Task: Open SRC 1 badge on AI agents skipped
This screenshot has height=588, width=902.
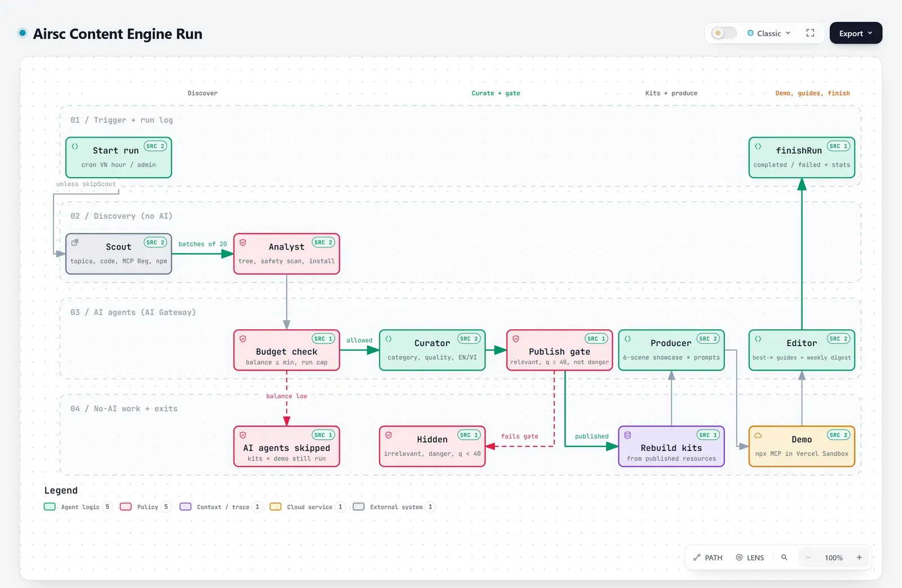Action: click(x=324, y=435)
